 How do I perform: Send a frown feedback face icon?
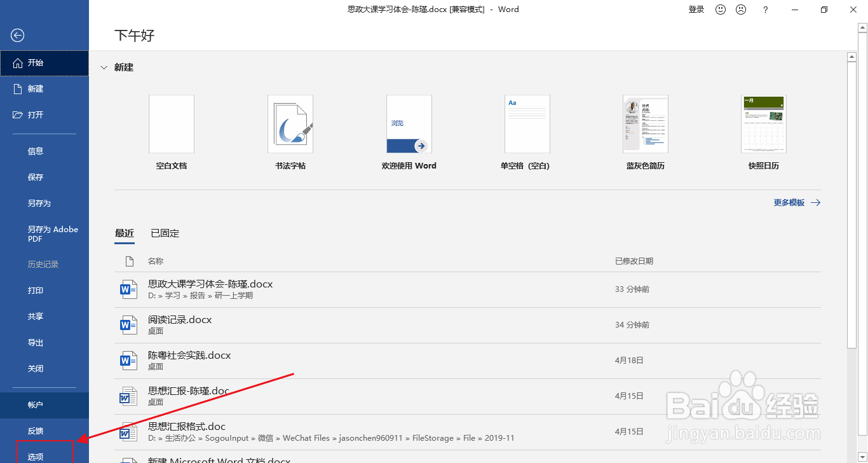[x=741, y=10]
